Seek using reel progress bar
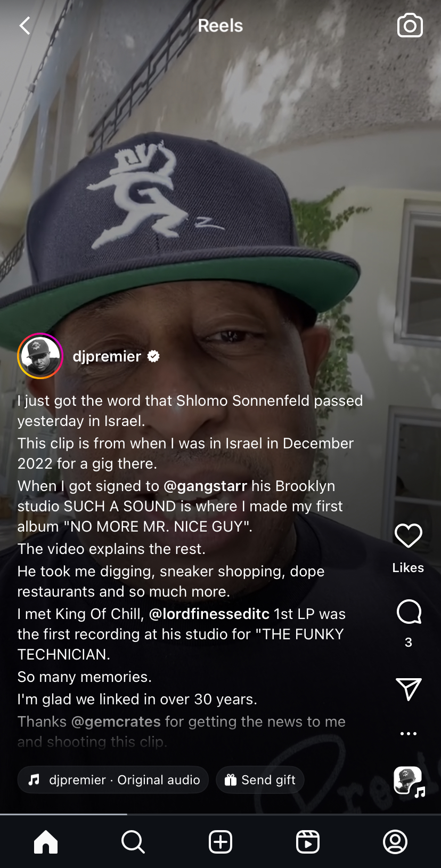This screenshot has height=868, width=441. pyautogui.click(x=220, y=814)
